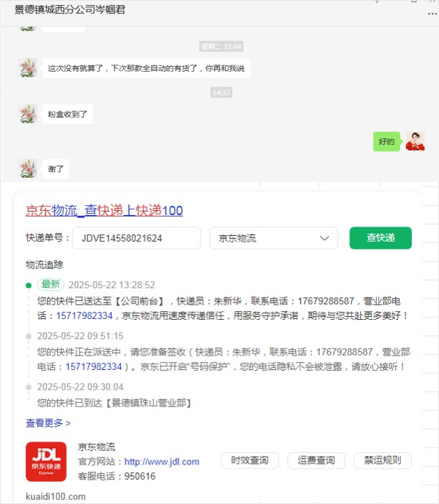Click the red JDL 京东快递 logo
The height and width of the screenshot is (504, 439).
[x=47, y=462]
